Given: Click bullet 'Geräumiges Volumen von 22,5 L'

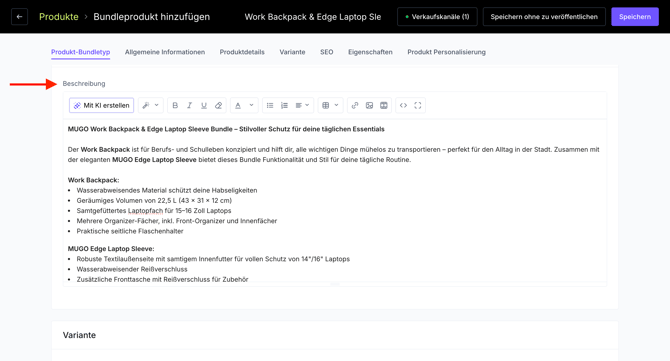Looking at the screenshot, I should tap(154, 200).
